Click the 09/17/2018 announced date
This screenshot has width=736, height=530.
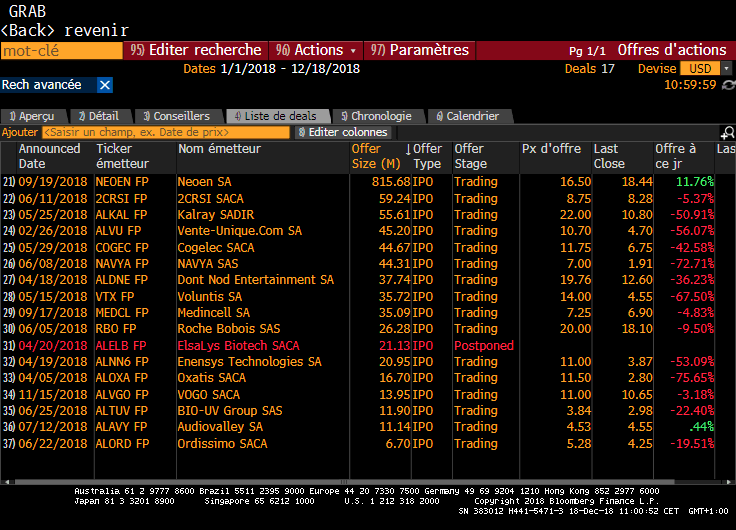point(53,313)
